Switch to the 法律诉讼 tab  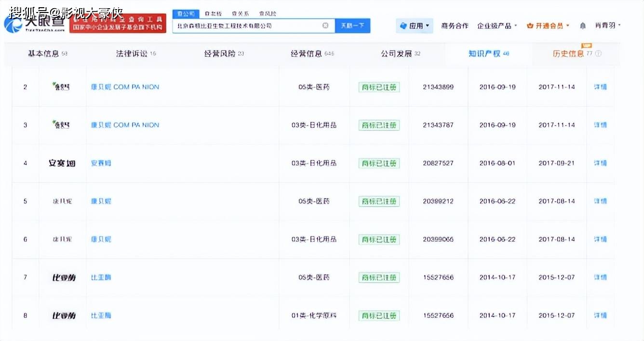[136, 53]
